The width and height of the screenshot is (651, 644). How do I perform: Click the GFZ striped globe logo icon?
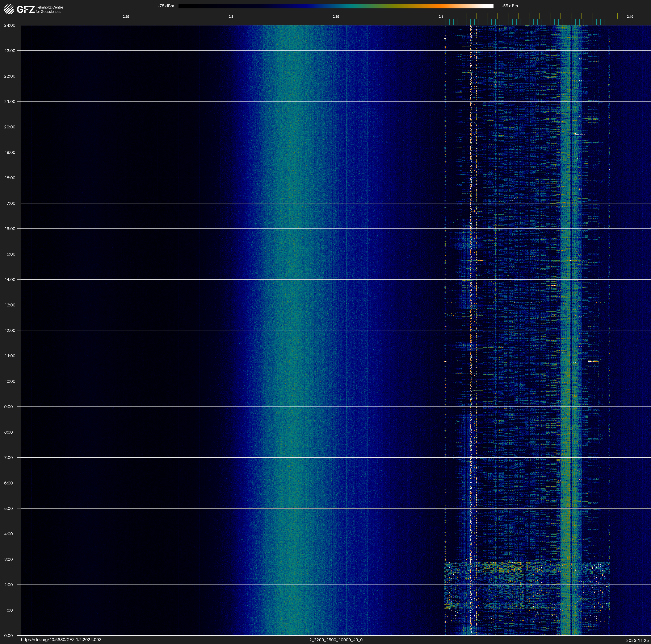coord(9,9)
